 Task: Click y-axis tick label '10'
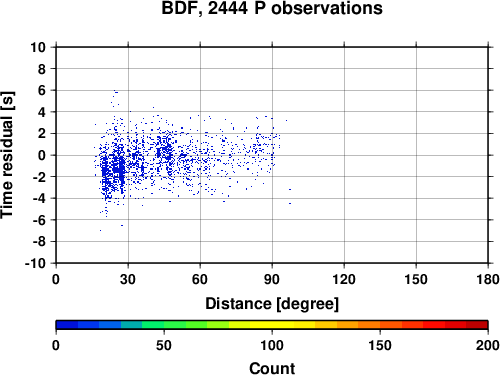[38, 47]
